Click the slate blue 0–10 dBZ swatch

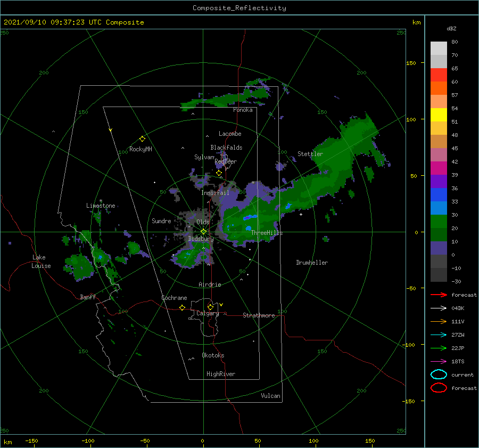(x=439, y=248)
